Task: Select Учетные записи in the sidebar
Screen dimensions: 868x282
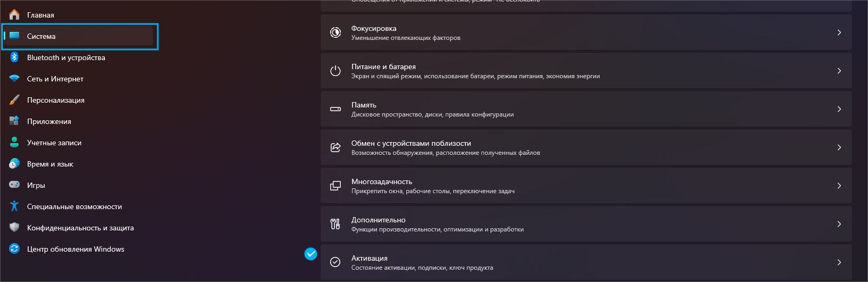Action: [54, 143]
